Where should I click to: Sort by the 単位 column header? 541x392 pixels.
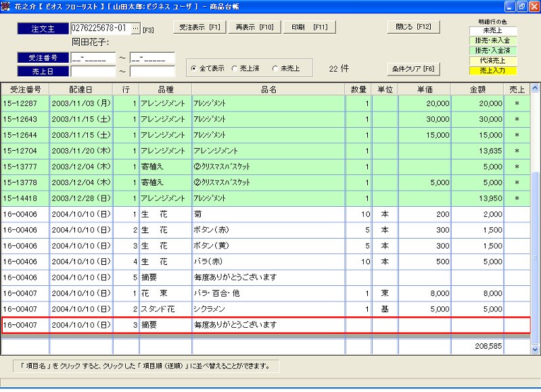(385, 89)
